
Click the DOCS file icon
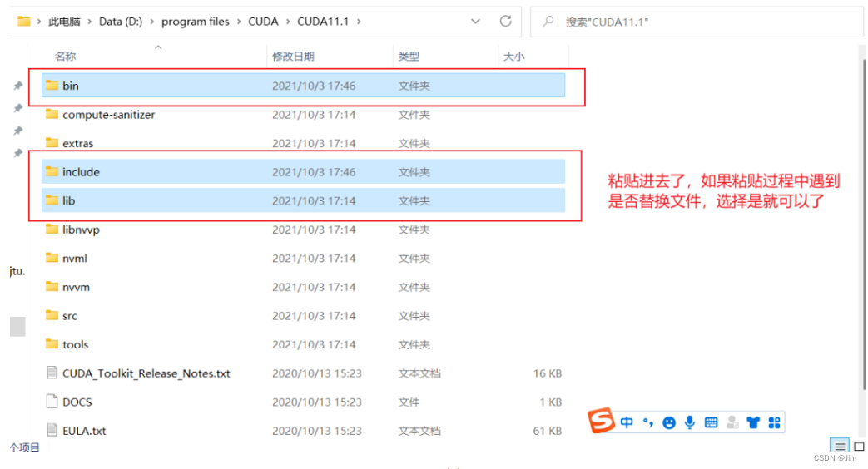52,402
